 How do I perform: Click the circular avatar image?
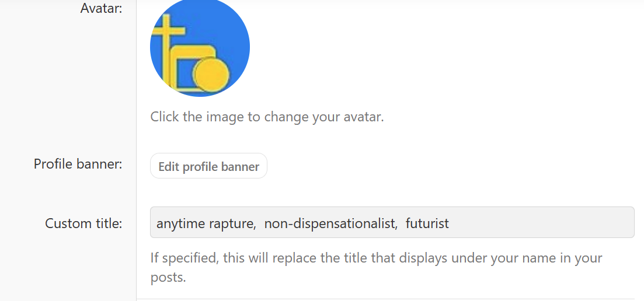pyautogui.click(x=200, y=48)
